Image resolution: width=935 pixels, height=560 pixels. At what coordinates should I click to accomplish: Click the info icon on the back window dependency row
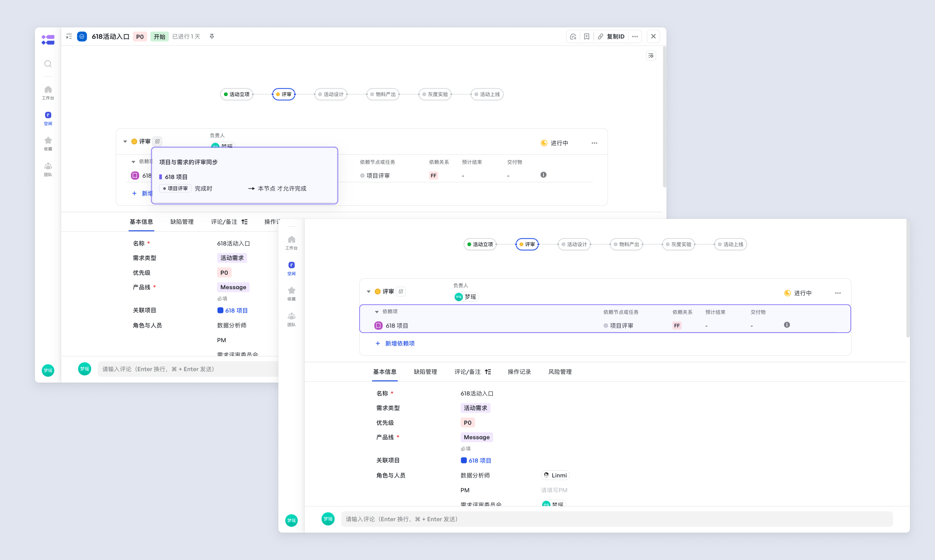(543, 175)
